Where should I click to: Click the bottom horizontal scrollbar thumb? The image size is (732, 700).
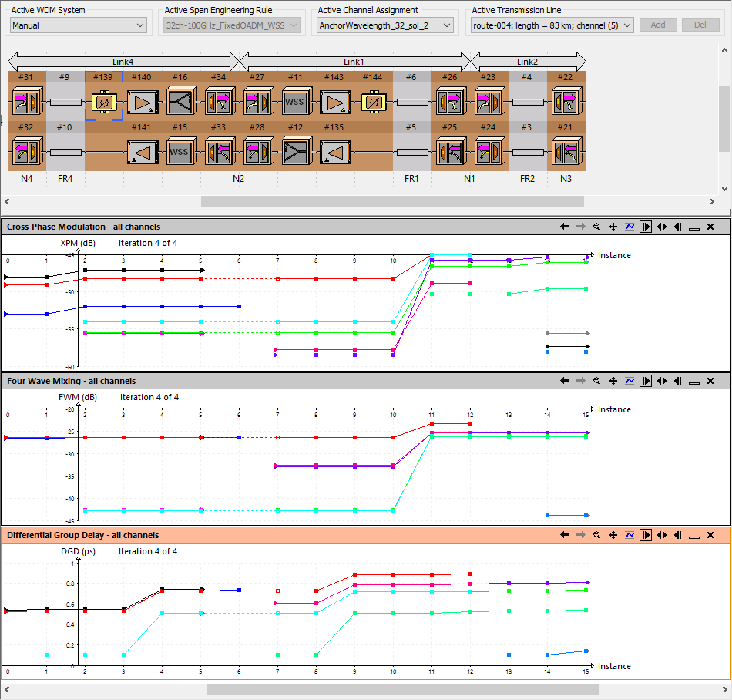pos(402,689)
